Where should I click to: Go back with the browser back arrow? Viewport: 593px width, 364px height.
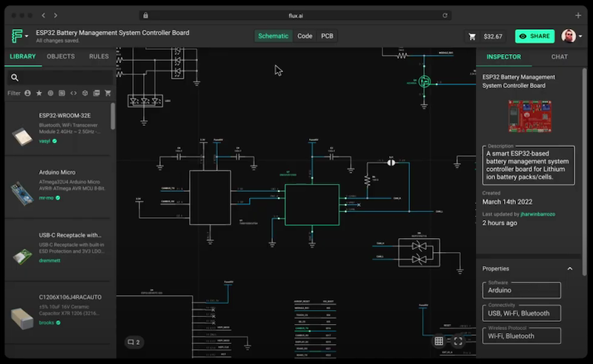44,16
